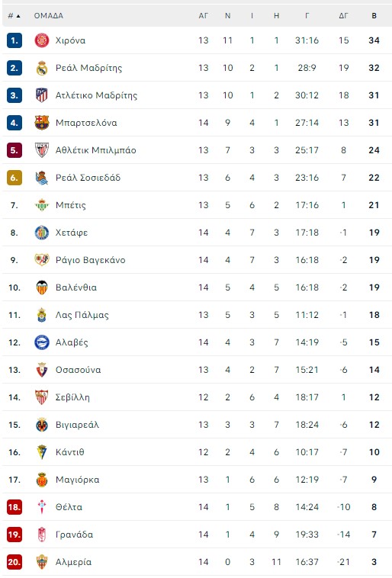Open the Σεβίλλη team name link
392x578 pixels.
[x=72, y=397]
